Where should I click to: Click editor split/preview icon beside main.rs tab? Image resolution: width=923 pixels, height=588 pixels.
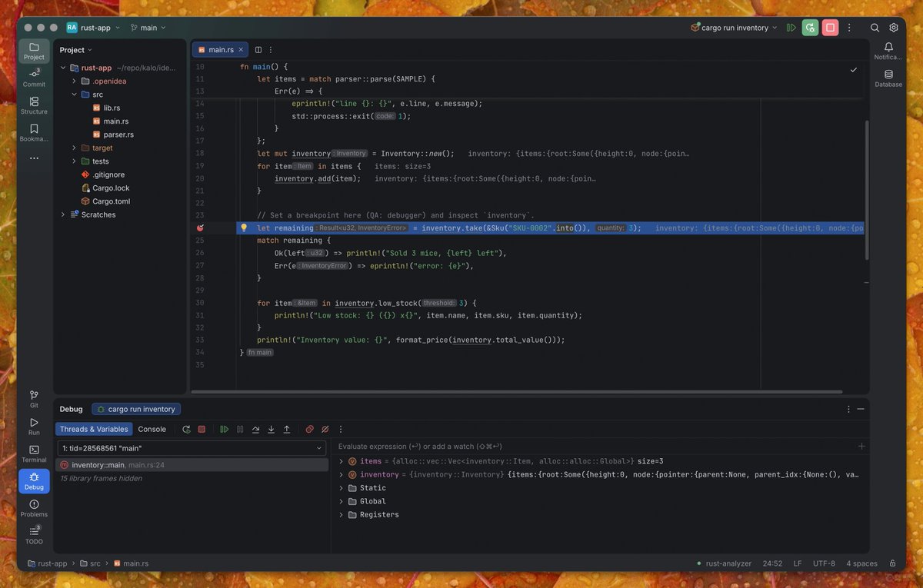[x=258, y=49]
